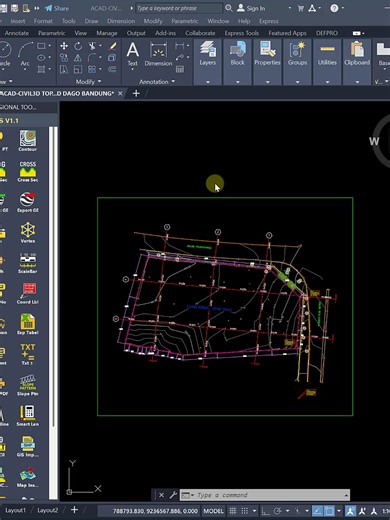The width and height of the screenshot is (390, 520).
Task: Select the Arc drawing tool
Action: click(25, 53)
